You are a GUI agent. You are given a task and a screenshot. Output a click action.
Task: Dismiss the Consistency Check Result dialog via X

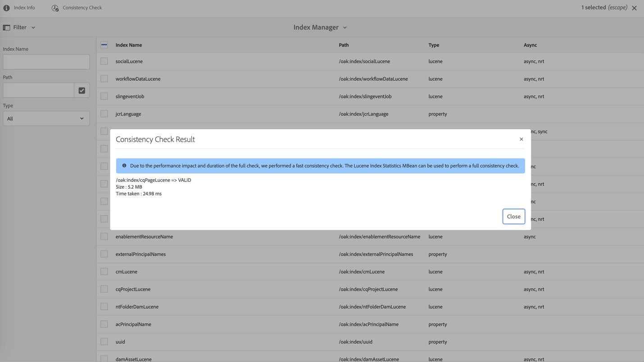521,139
